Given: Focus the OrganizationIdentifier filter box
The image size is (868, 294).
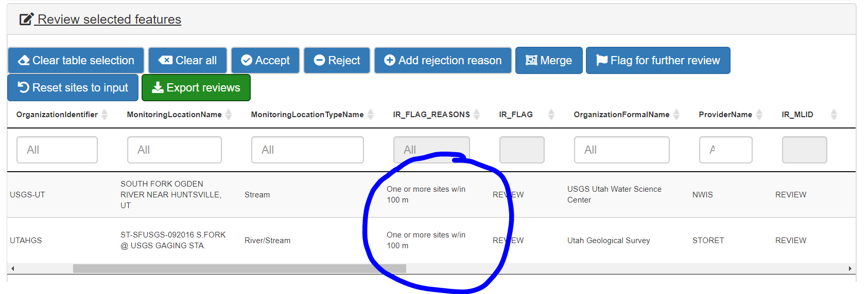Looking at the screenshot, I should coord(57,150).
